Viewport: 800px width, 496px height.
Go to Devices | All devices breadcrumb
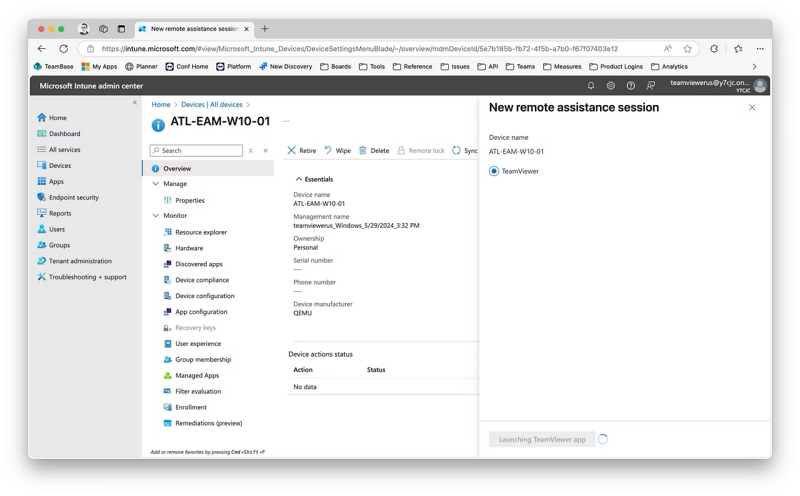tap(212, 104)
